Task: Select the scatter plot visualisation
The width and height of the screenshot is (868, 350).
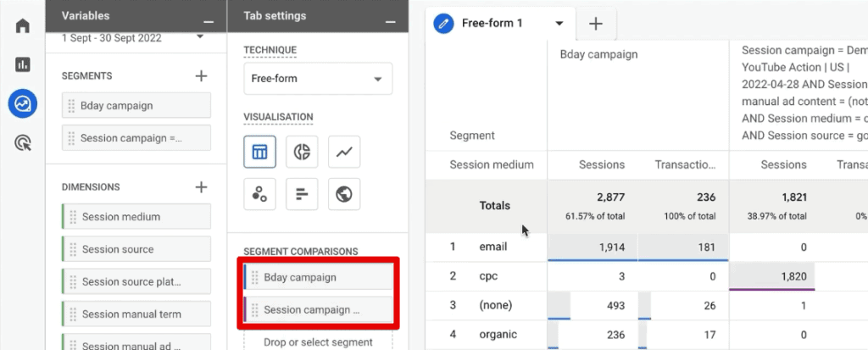Action: [259, 194]
